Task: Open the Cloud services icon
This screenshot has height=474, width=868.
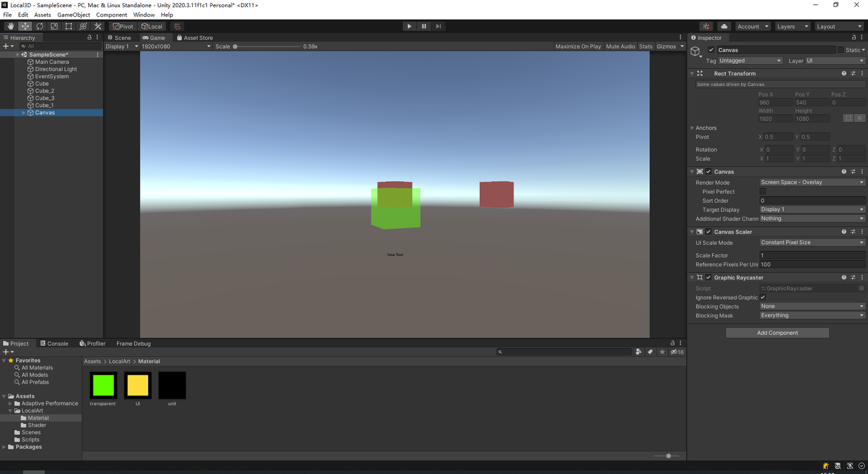Action: coord(724,27)
